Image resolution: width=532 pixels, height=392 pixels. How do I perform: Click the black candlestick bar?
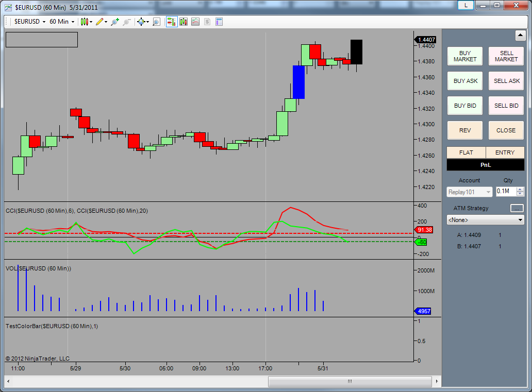point(356,52)
